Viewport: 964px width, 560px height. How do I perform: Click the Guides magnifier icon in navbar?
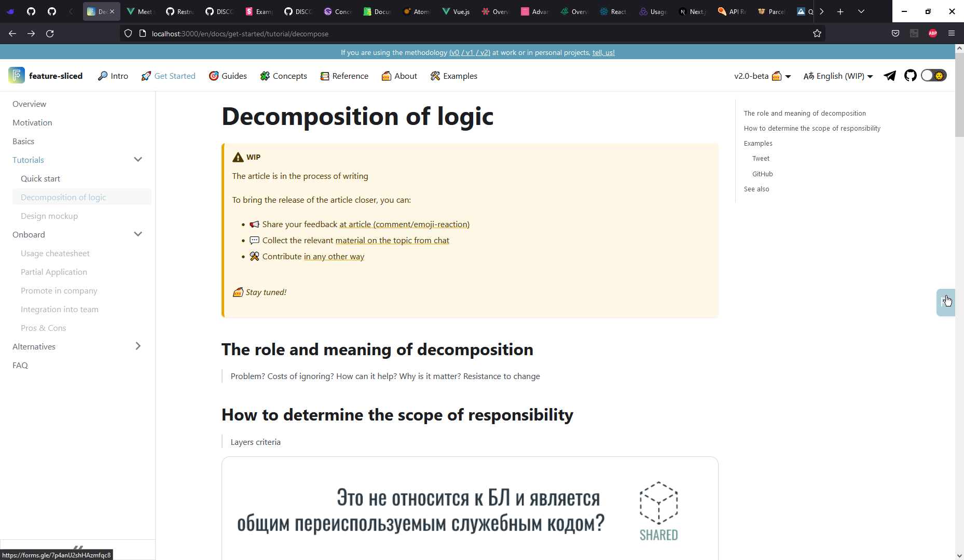pyautogui.click(x=214, y=76)
